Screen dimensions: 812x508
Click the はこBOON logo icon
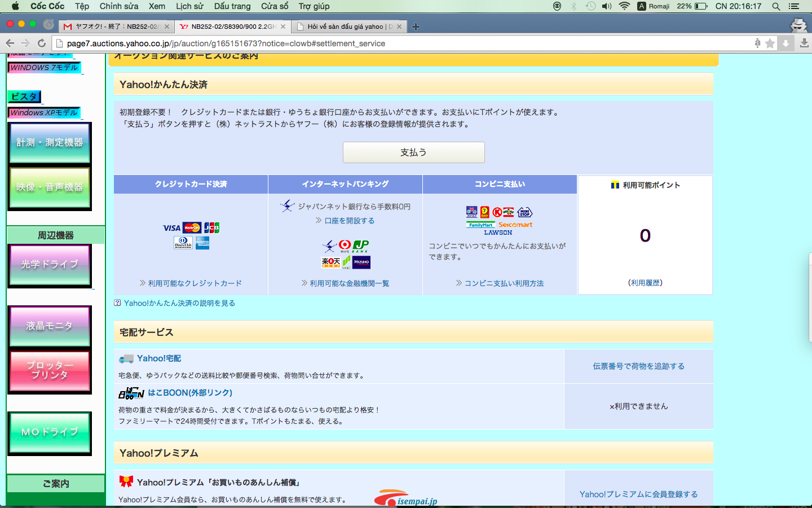tap(131, 393)
